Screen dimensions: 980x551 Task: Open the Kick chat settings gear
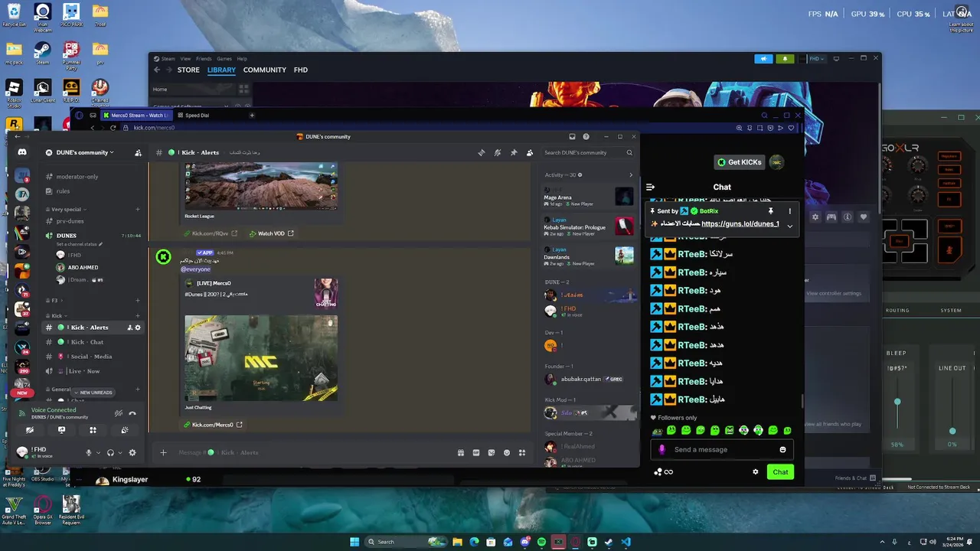tap(756, 471)
